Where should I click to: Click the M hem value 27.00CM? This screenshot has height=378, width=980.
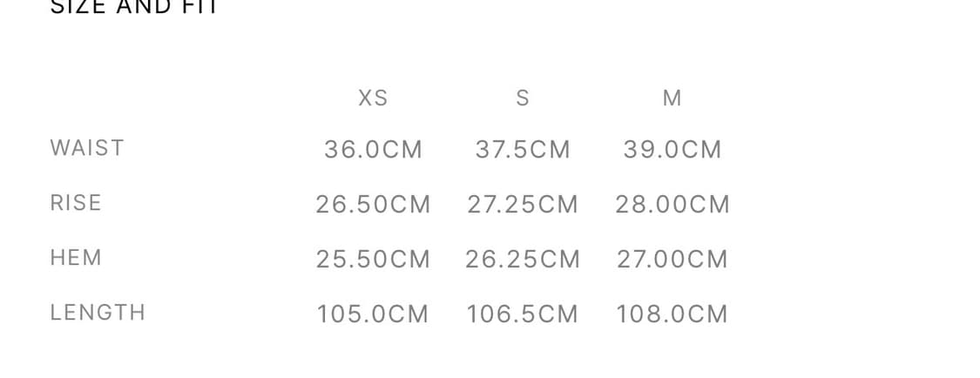click(x=672, y=260)
